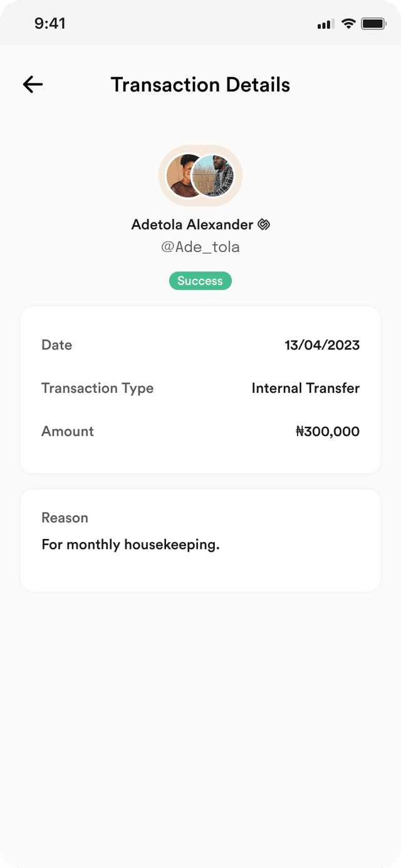
Task: Tap the Transaction Details page title
Action: point(200,85)
